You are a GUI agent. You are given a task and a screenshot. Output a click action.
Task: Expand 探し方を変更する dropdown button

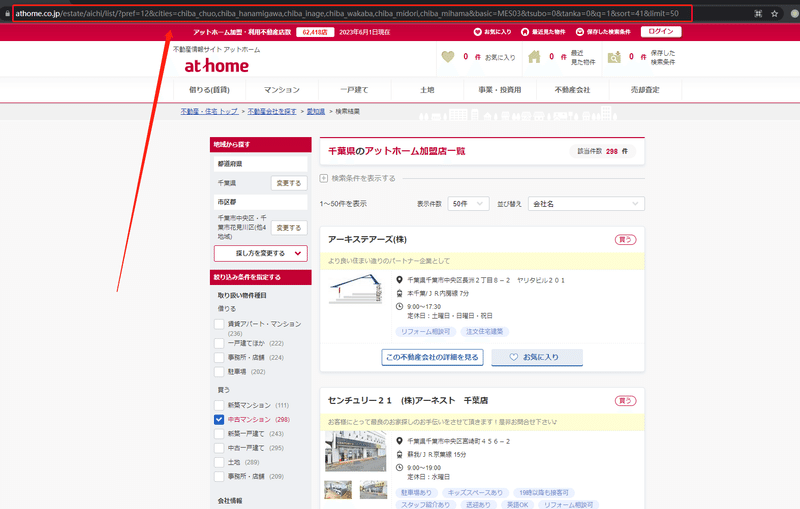click(x=261, y=253)
